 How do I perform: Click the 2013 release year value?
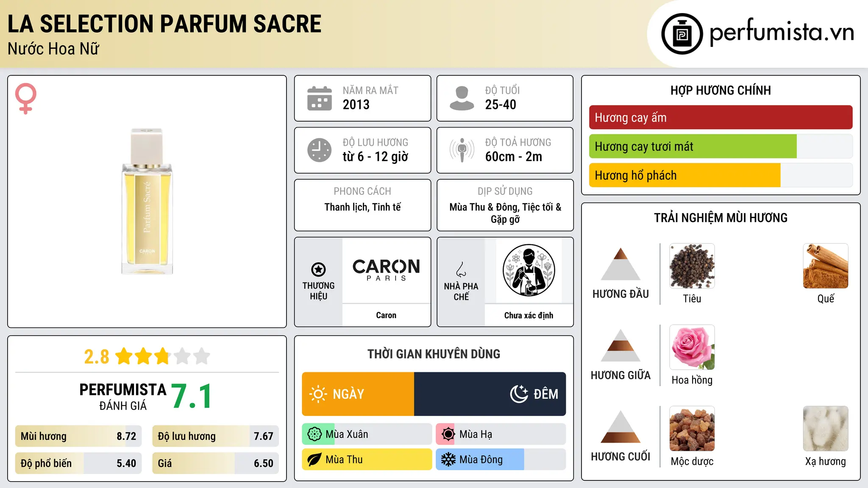click(x=356, y=105)
